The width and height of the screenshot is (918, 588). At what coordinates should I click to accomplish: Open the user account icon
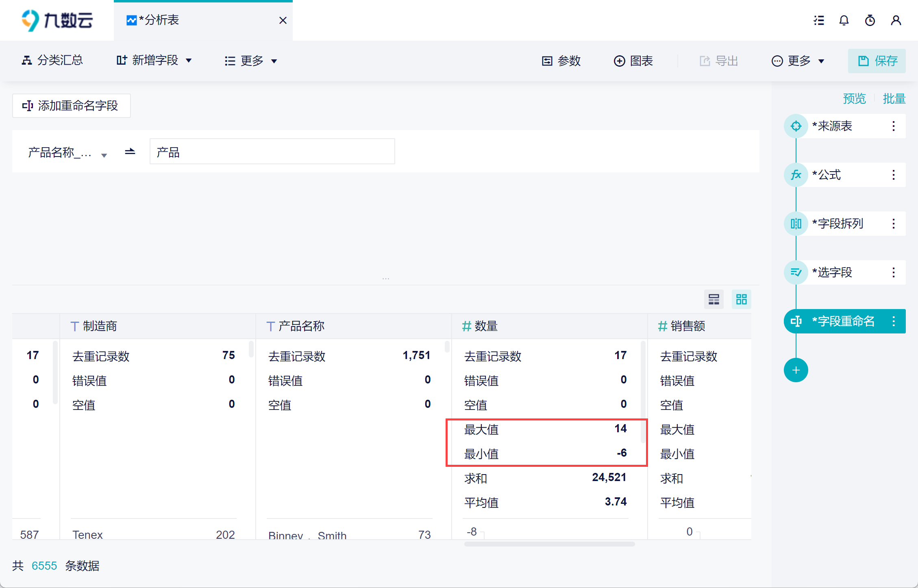pyautogui.click(x=896, y=20)
